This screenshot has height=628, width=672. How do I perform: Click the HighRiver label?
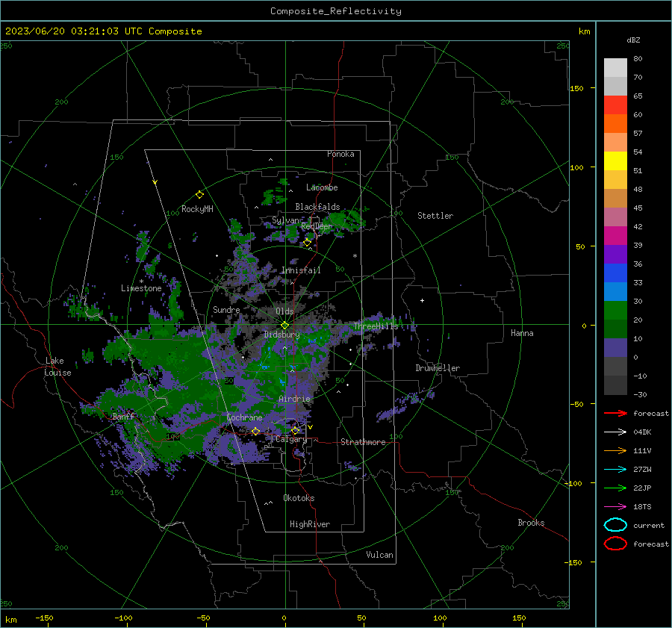310,524
